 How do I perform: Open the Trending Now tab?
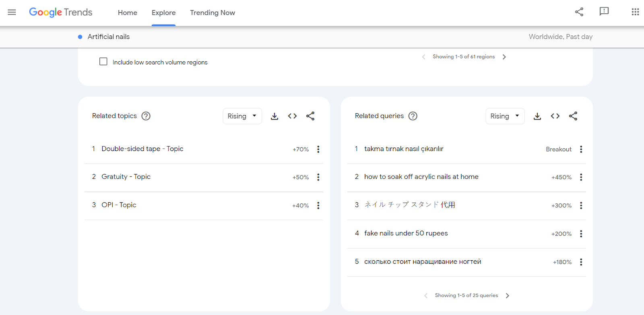click(213, 12)
